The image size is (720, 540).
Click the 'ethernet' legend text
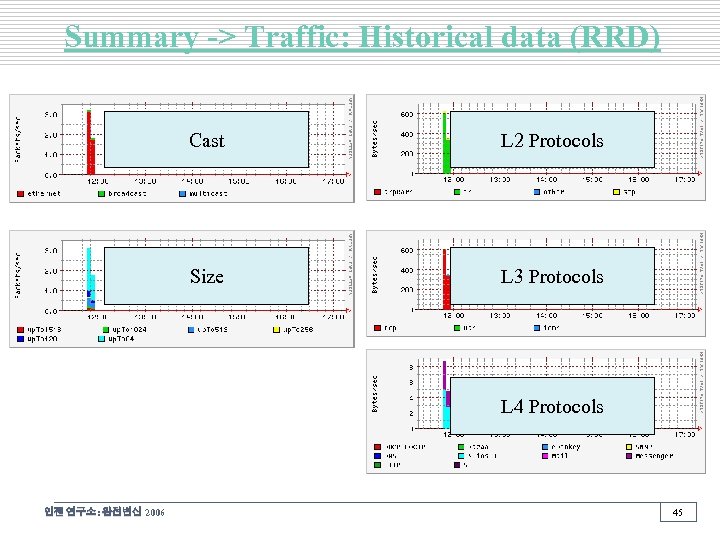click(x=44, y=194)
